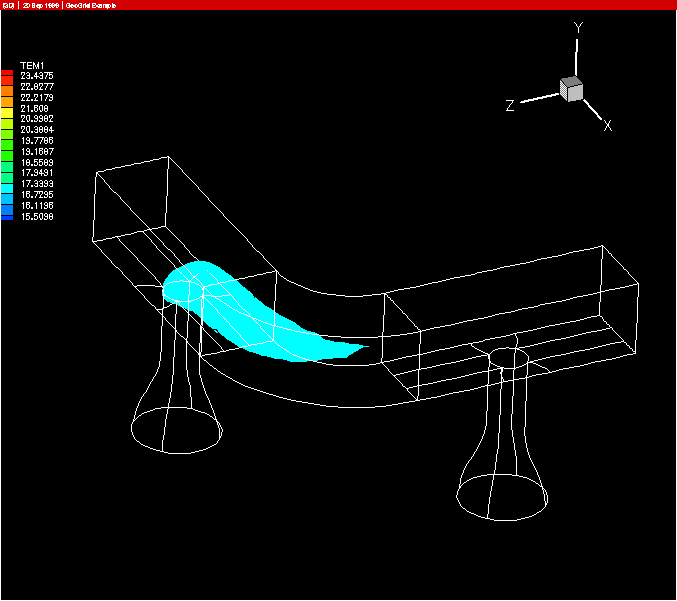
Task: Pick the orange swatch beside 22.2179
Action: pyautogui.click(x=7, y=98)
